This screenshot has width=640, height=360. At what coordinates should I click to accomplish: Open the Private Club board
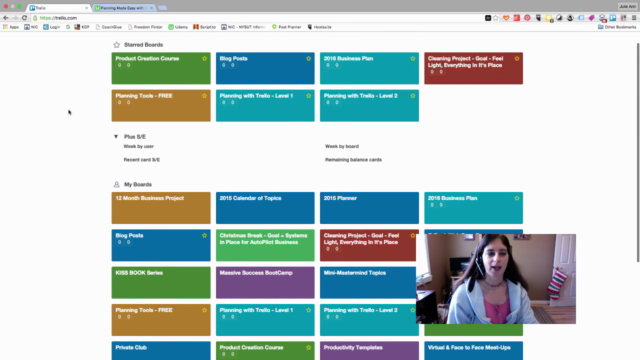[161, 351]
